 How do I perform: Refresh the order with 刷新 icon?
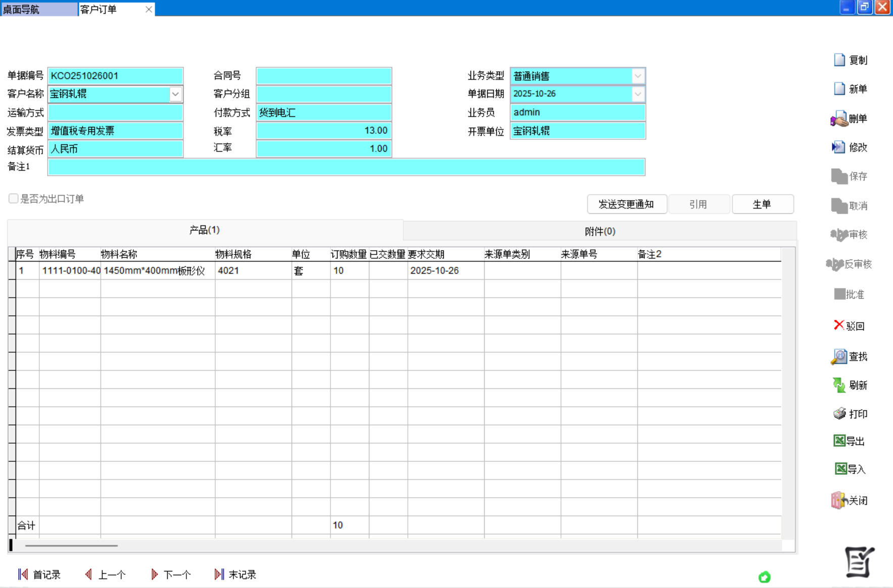pos(839,385)
